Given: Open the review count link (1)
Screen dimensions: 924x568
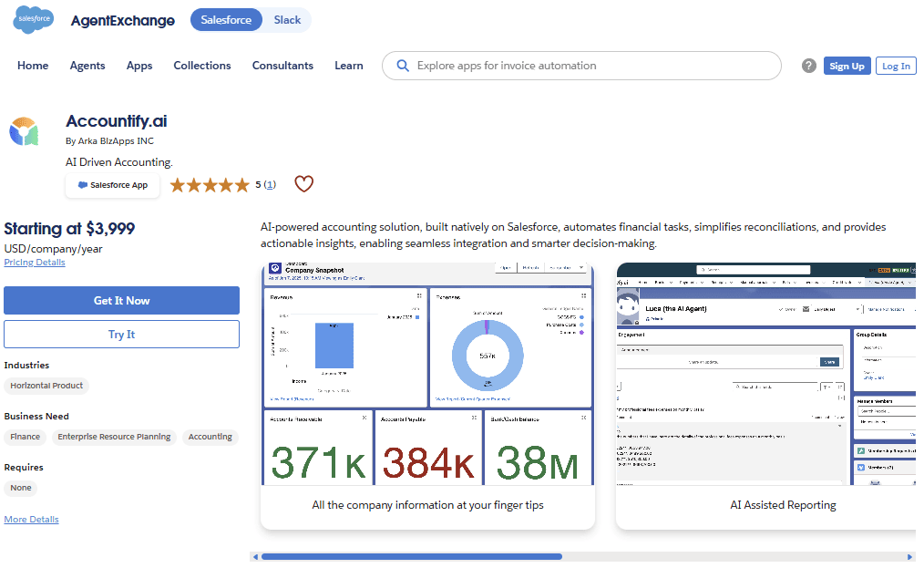Looking at the screenshot, I should coord(270,184).
